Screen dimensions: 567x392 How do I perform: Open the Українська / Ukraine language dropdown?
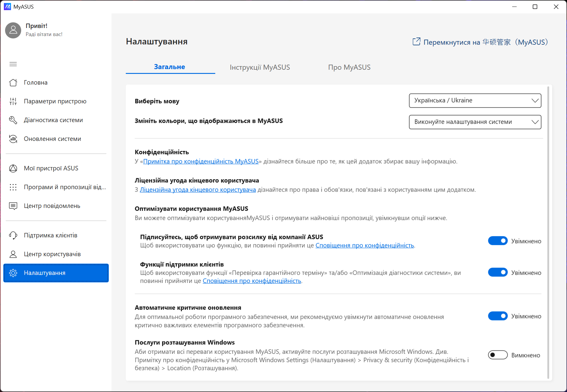click(475, 101)
